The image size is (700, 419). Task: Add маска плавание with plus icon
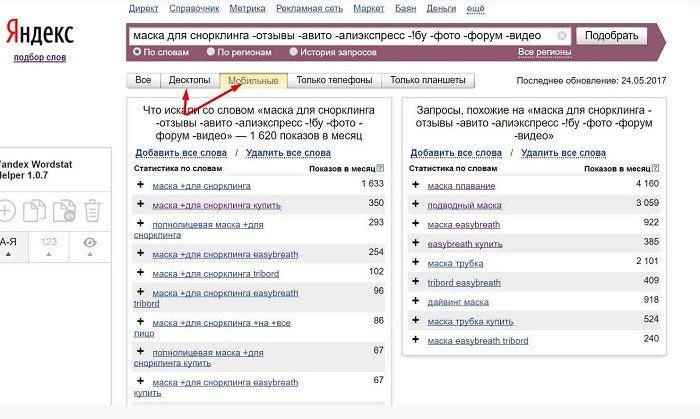(415, 184)
